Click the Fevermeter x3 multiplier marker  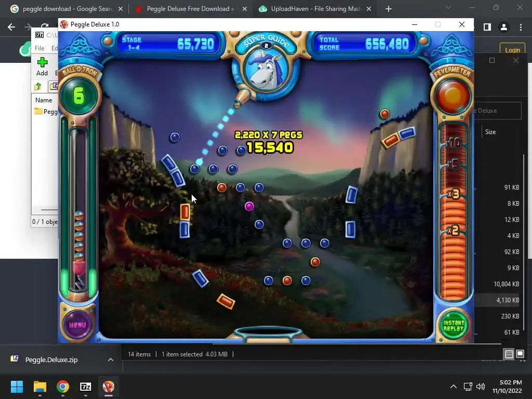point(453,194)
